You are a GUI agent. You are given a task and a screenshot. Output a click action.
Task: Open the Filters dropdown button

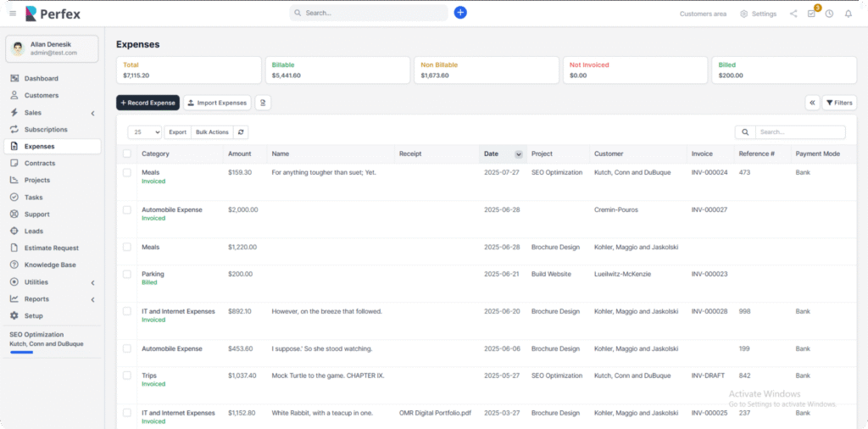tap(839, 103)
